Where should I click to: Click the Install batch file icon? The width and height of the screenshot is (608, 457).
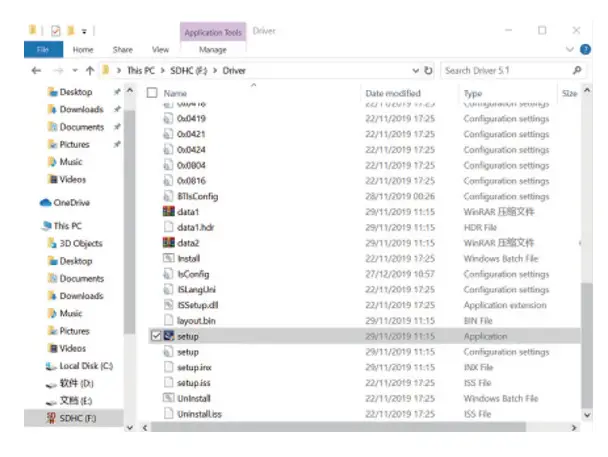pyautogui.click(x=169, y=258)
